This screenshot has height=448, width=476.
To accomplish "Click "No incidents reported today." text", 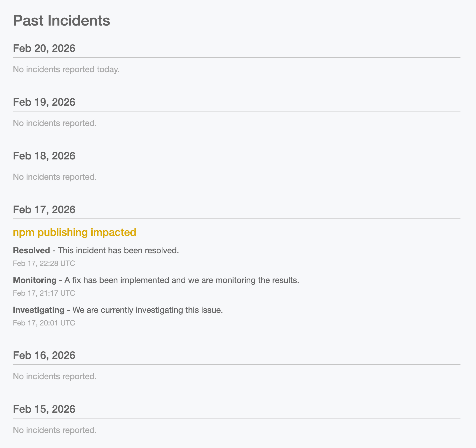I will (x=66, y=70).
